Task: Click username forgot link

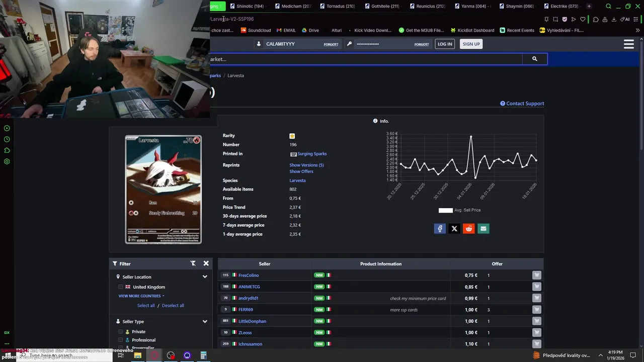Action: 331,44
